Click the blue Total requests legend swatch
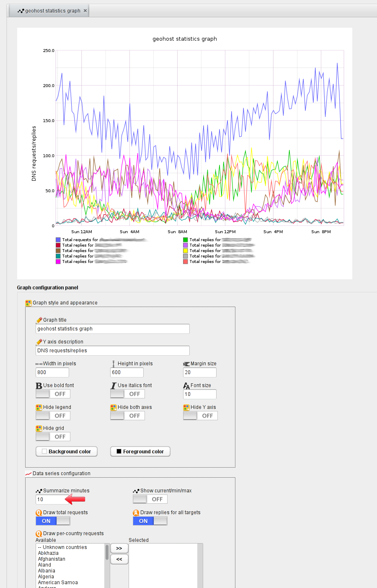The width and height of the screenshot is (377, 588). tap(58, 240)
